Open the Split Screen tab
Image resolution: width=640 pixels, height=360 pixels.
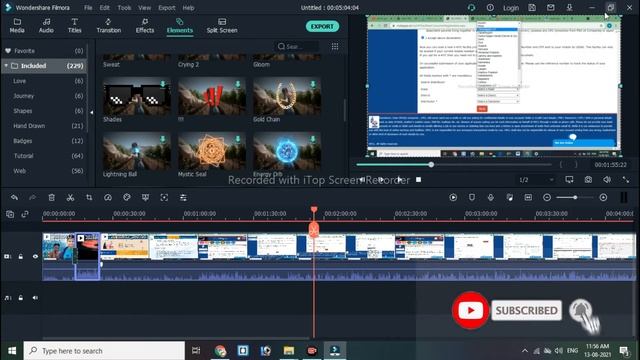coord(222,25)
